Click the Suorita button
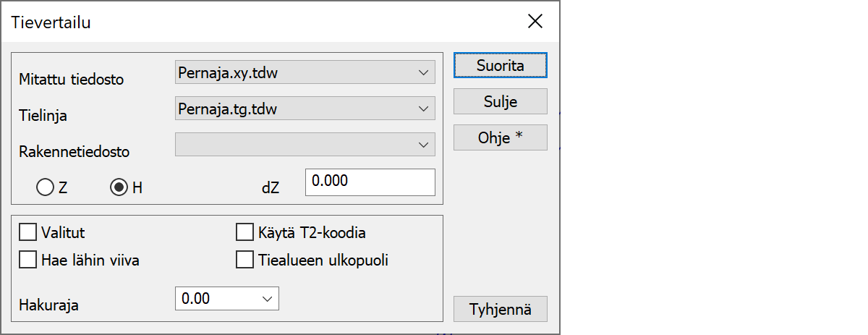The image size is (868, 335). click(500, 65)
